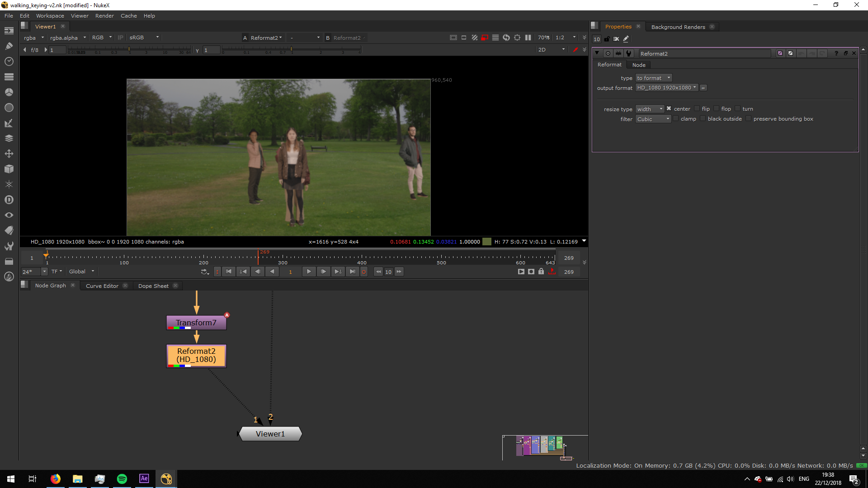Enable the black outside checkbox

point(703,119)
